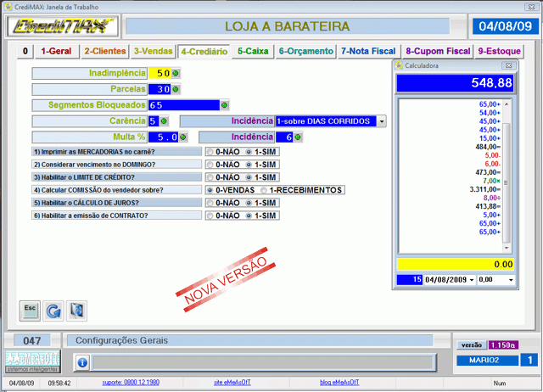Open the blog eMeAsOfT link
This screenshot has width=543, height=392.
(326, 384)
